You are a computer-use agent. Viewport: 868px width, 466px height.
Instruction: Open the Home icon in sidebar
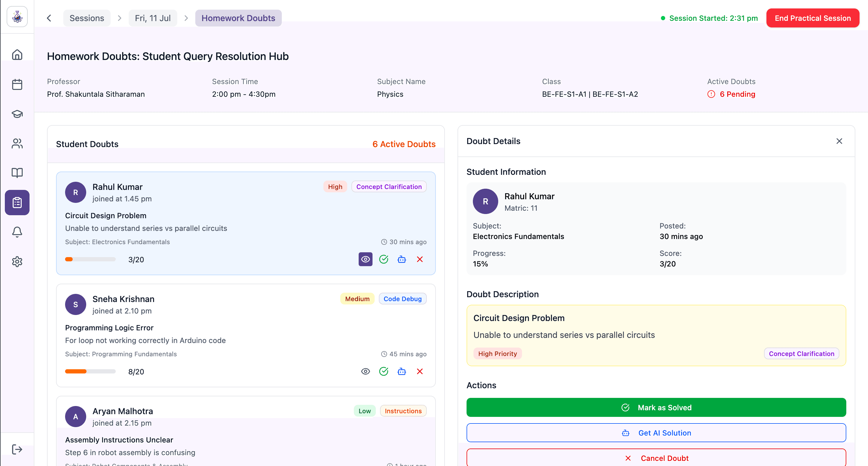(17, 55)
